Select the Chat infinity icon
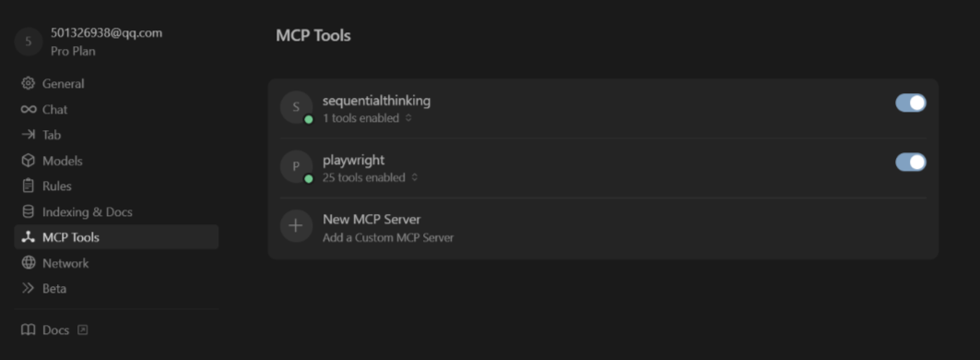 [x=29, y=110]
